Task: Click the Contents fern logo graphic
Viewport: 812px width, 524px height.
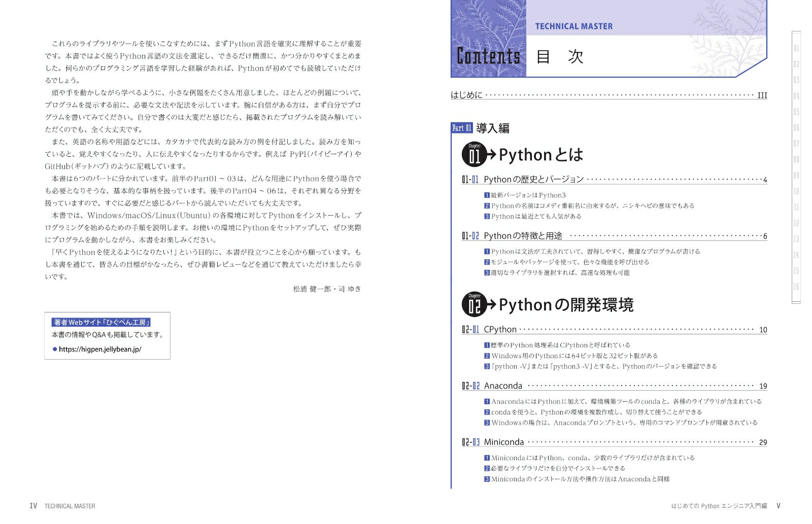Action: [x=488, y=39]
